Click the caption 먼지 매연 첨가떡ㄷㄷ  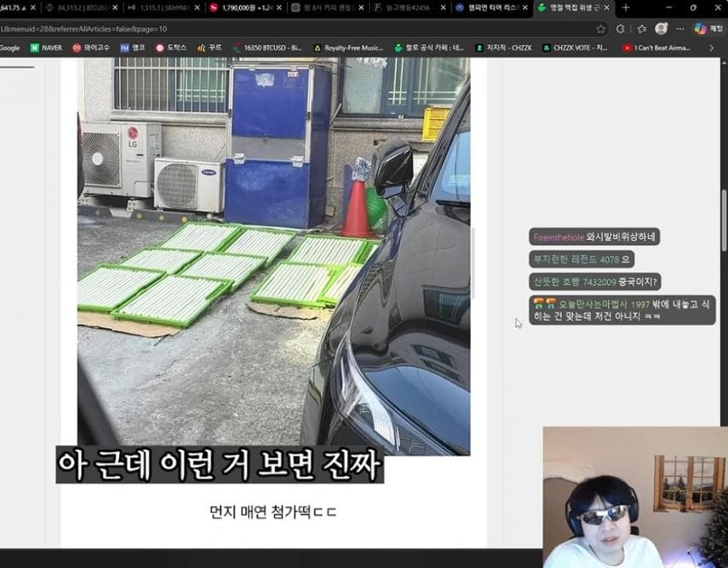coord(273,512)
